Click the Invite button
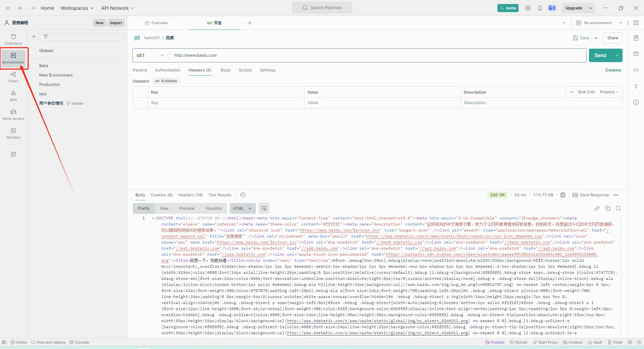 coord(508,8)
